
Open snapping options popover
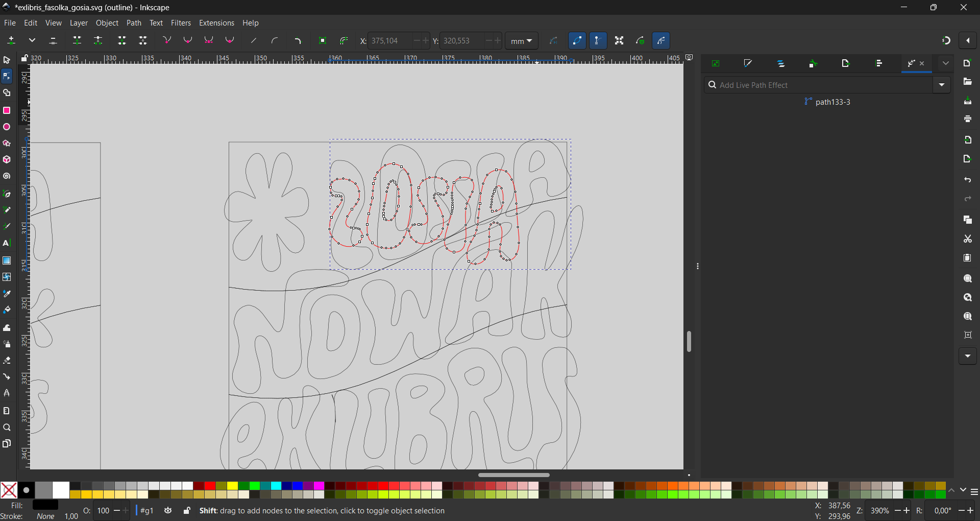click(x=968, y=41)
